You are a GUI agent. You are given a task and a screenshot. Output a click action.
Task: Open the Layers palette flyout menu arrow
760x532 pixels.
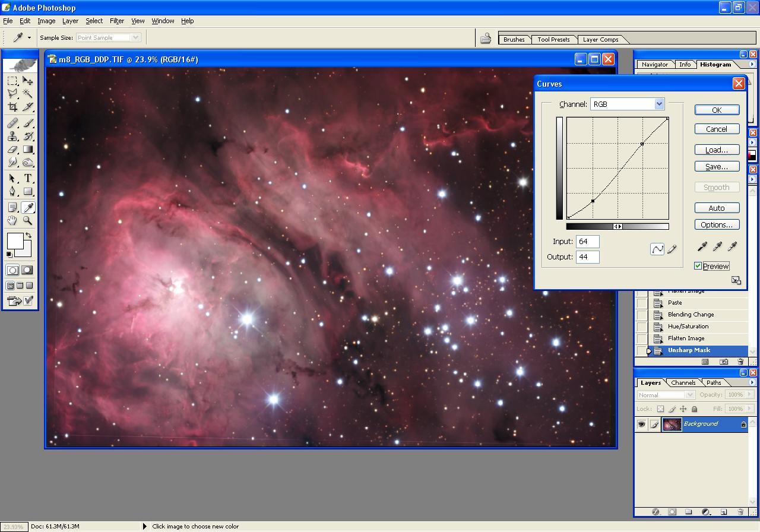[x=752, y=382]
